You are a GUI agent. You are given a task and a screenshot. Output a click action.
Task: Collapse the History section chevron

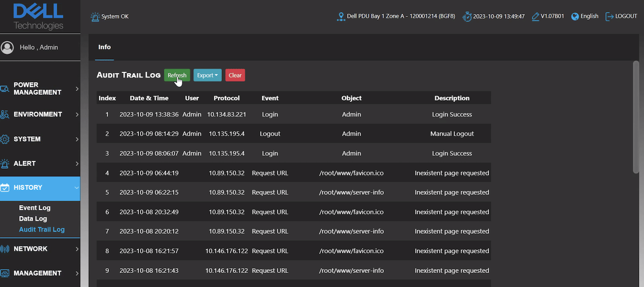click(x=77, y=187)
